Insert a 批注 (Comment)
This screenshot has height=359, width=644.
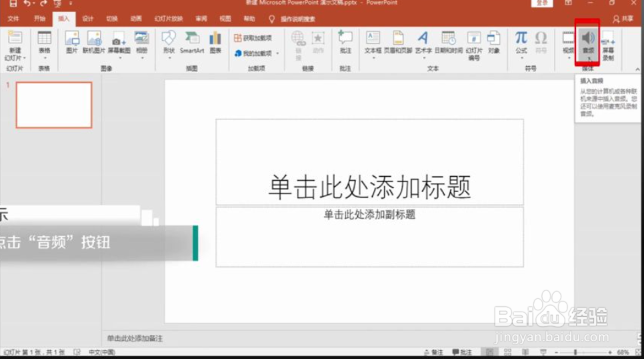pyautogui.click(x=345, y=42)
